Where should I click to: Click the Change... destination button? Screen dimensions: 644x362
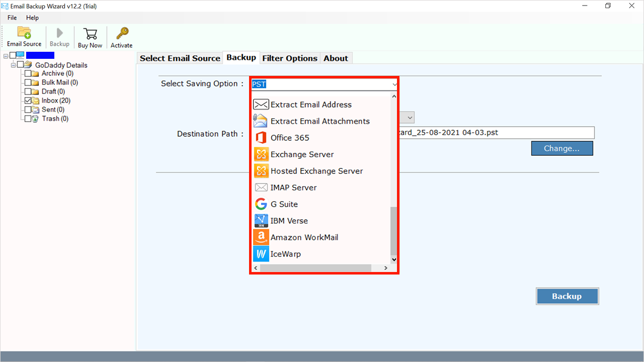coord(561,148)
